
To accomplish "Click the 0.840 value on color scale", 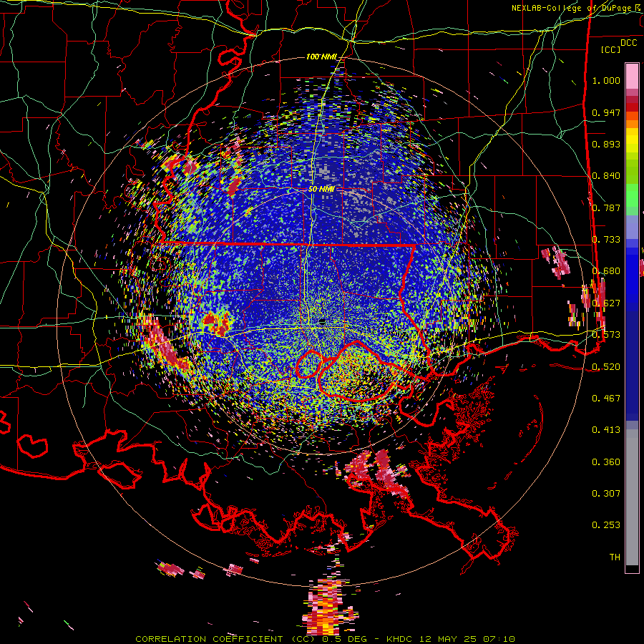I will pos(606,176).
